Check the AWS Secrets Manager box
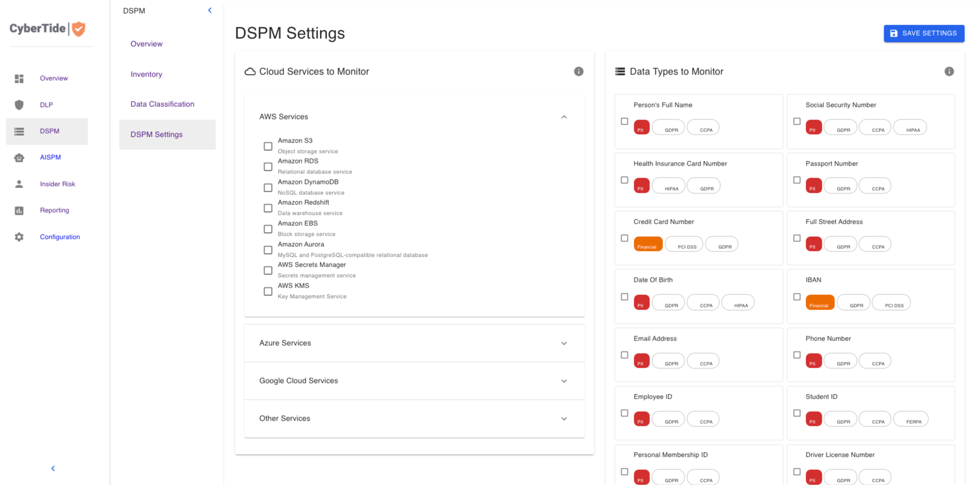The height and width of the screenshot is (485, 980). point(268,271)
